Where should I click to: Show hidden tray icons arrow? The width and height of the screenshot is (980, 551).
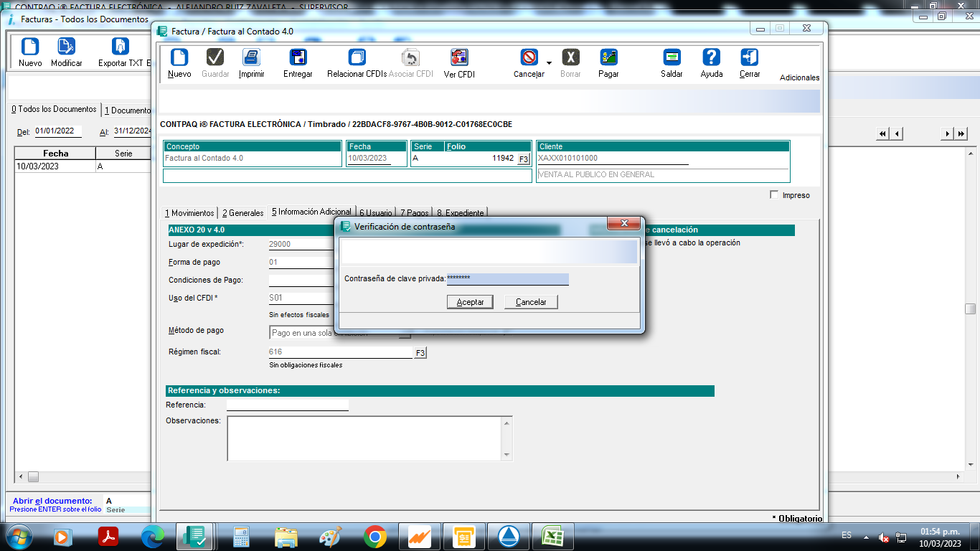(866, 537)
